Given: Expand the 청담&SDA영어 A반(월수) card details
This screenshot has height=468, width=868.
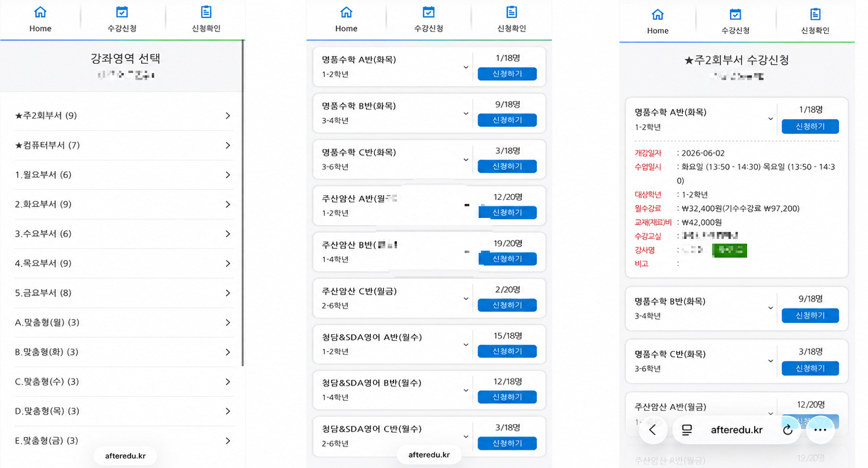Looking at the screenshot, I should click(466, 345).
